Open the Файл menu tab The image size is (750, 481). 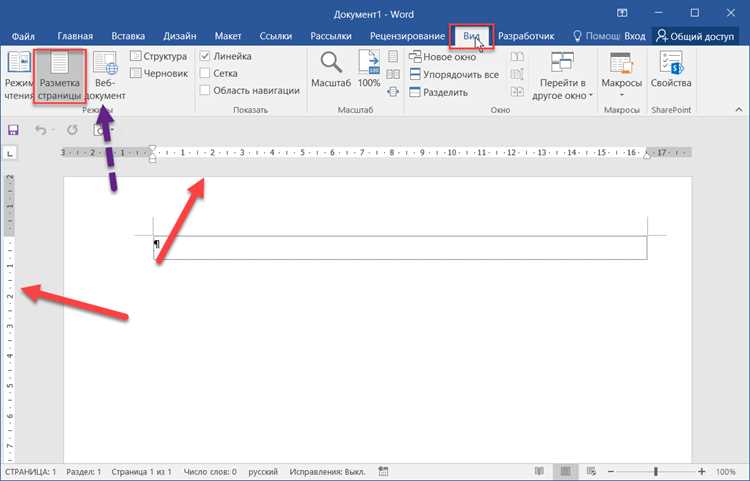coord(23,36)
